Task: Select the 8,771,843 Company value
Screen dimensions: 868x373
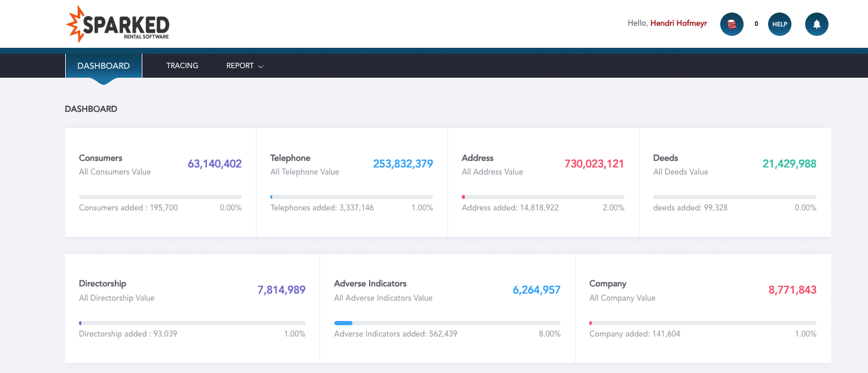Action: 793,289
